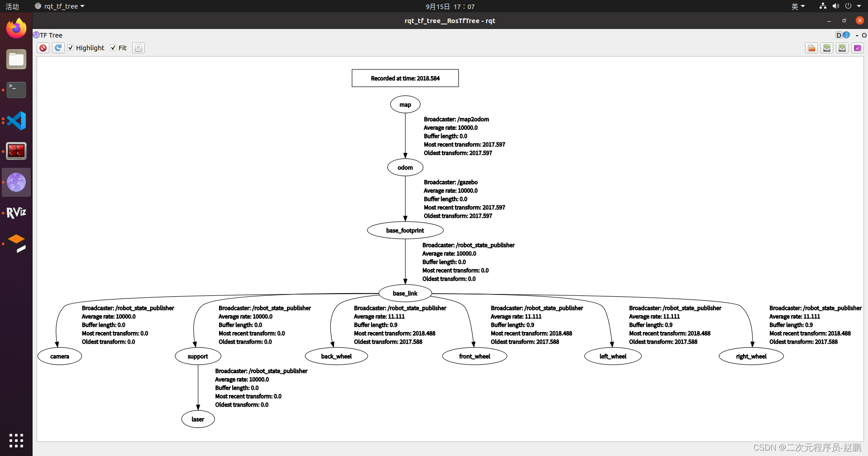Select the purple rqt icon in dock

(x=16, y=182)
